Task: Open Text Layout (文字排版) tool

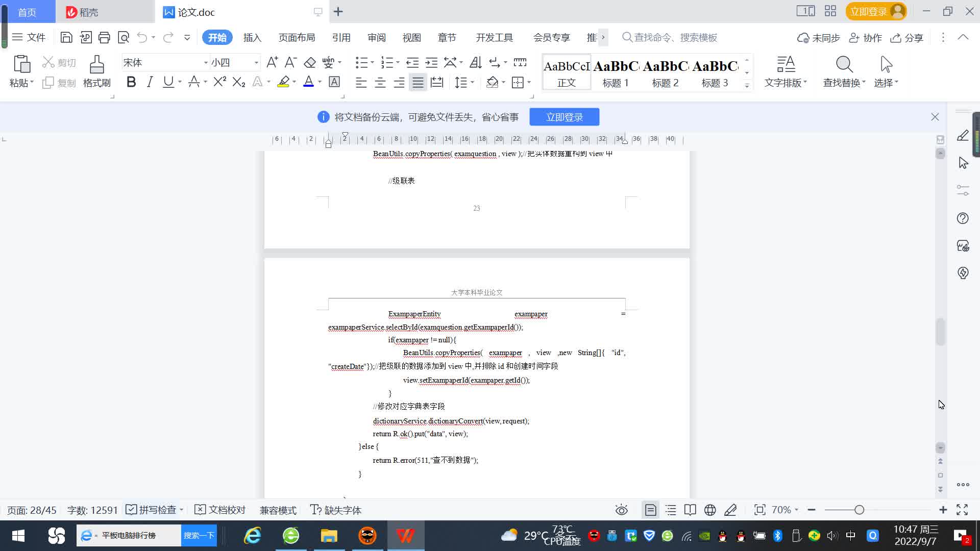Action: click(x=786, y=71)
